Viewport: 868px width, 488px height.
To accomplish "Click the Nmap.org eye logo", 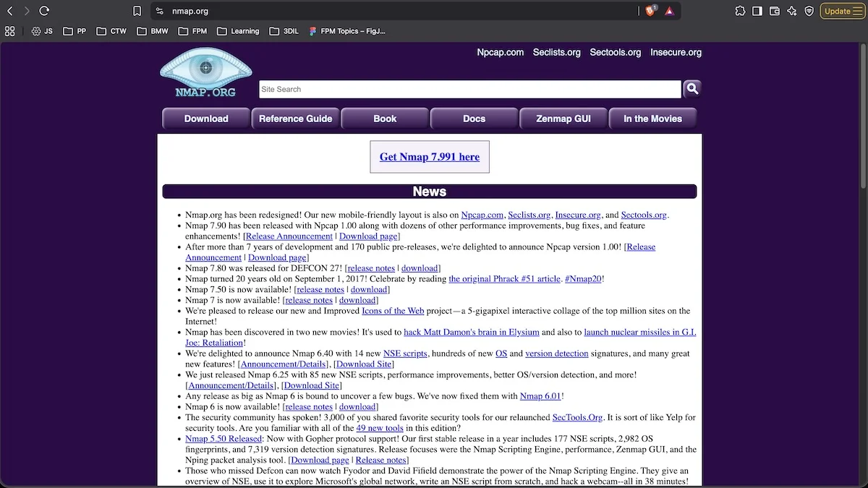I will tap(206, 73).
